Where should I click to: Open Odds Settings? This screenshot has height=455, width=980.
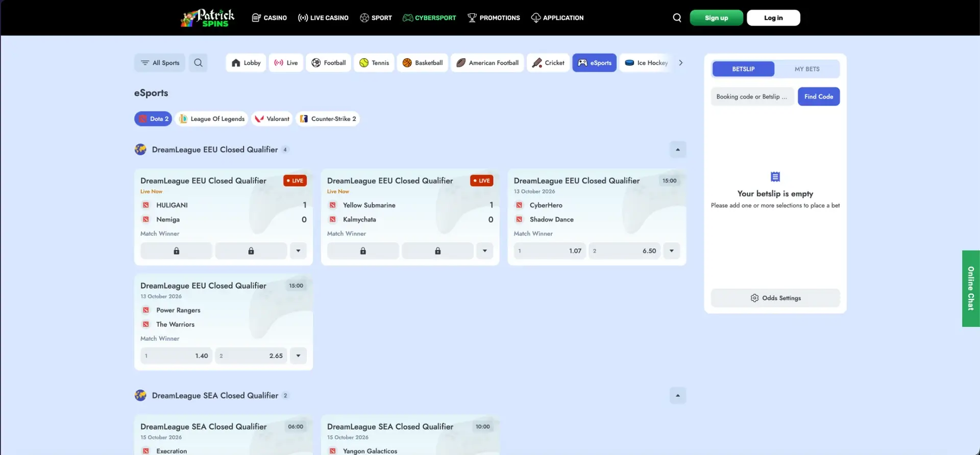(x=775, y=298)
